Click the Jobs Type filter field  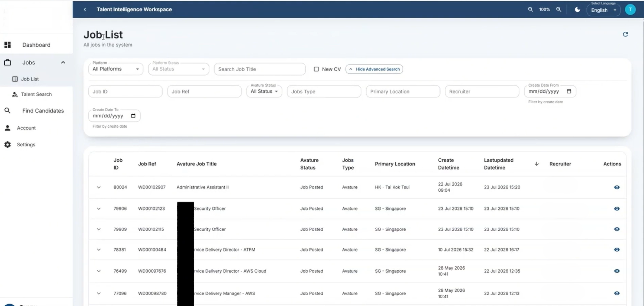(x=324, y=92)
